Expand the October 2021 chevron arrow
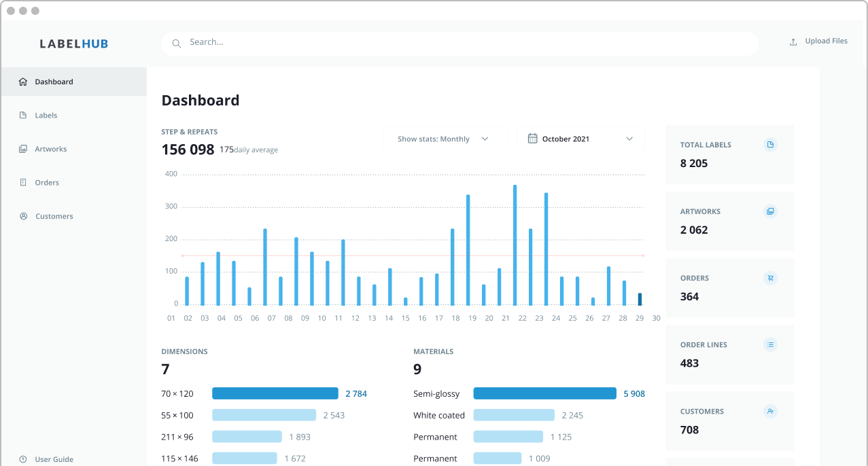The height and width of the screenshot is (466, 868). (x=629, y=139)
